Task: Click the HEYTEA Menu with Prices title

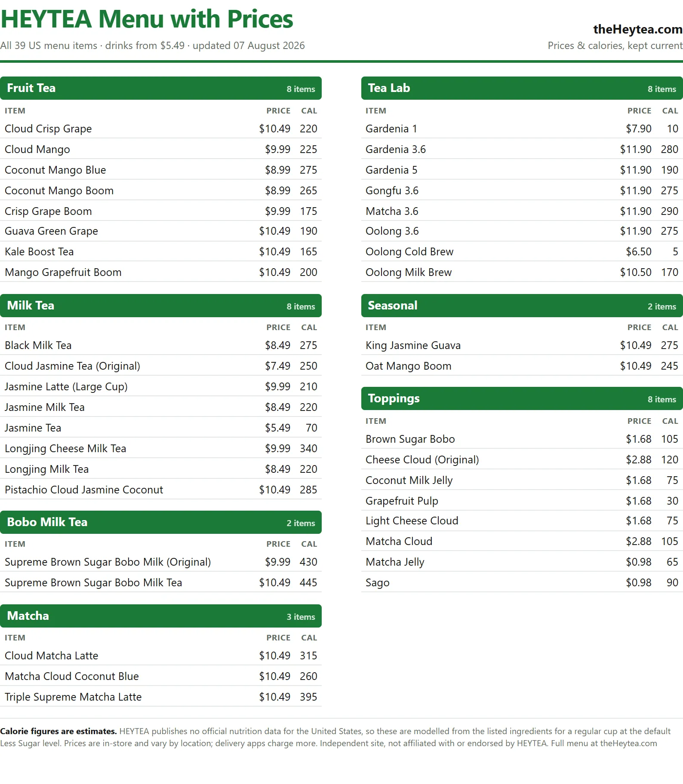Action: 147,19
